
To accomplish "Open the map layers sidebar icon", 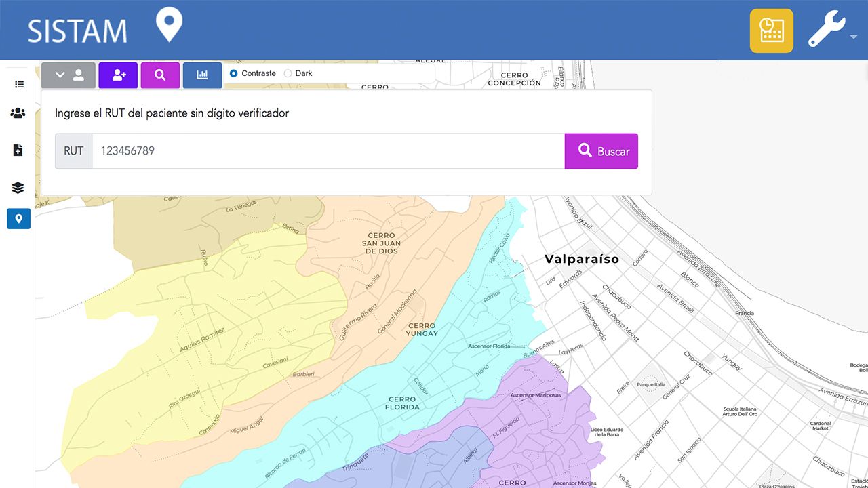I will (18, 188).
